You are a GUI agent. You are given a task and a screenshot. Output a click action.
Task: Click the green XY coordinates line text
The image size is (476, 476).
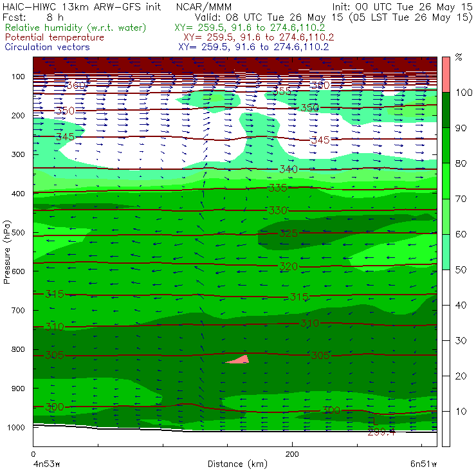(x=250, y=28)
